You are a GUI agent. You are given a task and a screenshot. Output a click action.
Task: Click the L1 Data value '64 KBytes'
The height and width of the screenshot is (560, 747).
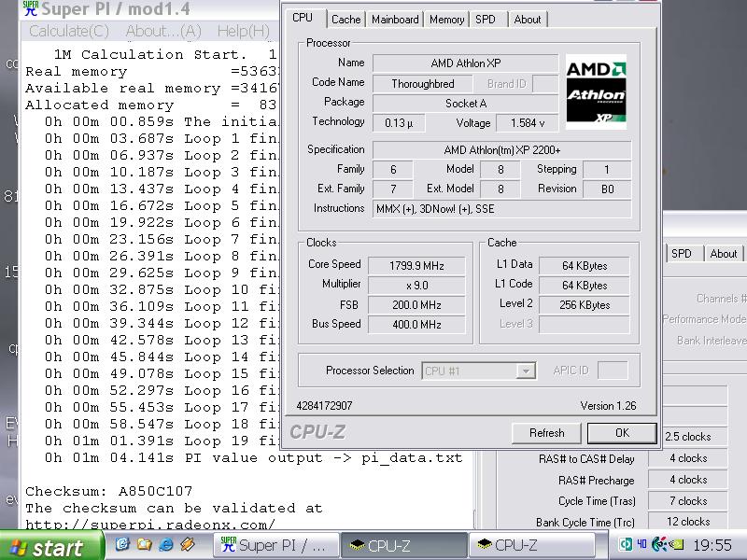[585, 266]
